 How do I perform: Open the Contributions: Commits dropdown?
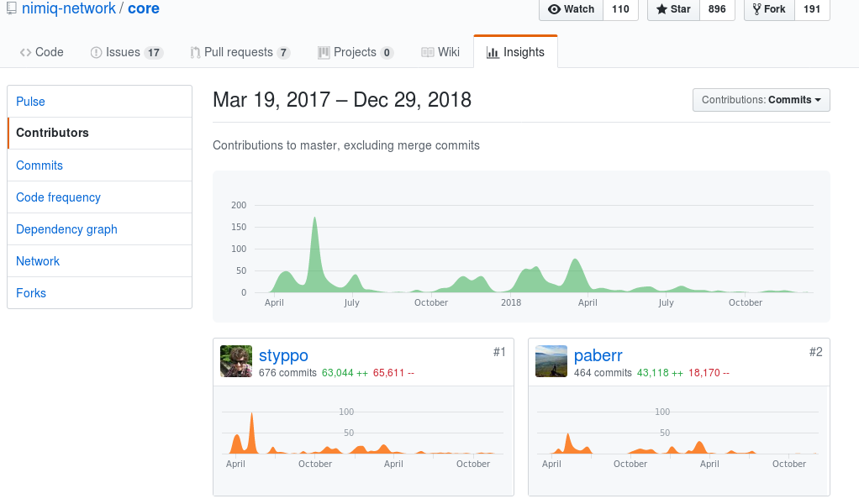pyautogui.click(x=762, y=100)
